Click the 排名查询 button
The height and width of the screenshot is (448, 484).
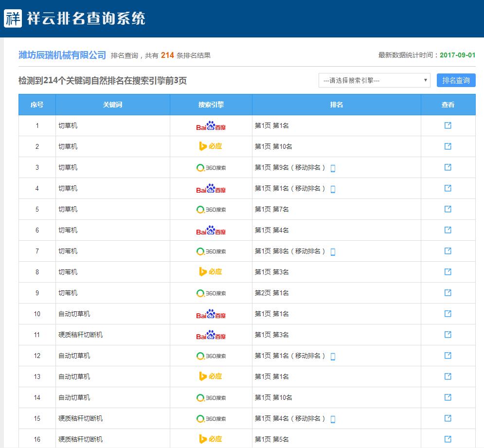click(456, 80)
